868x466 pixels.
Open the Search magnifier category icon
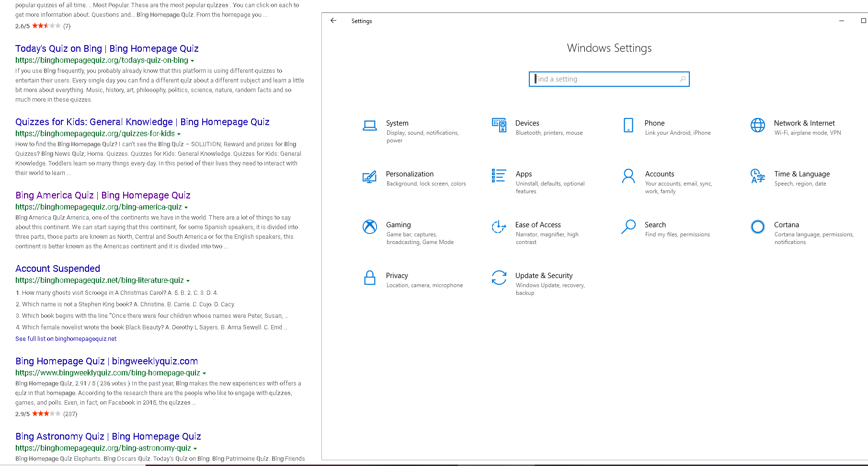628,227
